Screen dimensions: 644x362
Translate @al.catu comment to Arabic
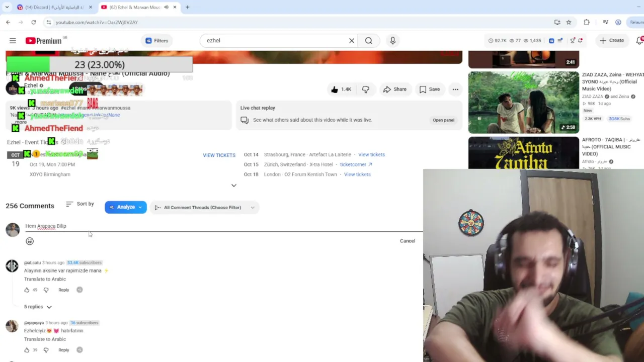tap(45, 279)
